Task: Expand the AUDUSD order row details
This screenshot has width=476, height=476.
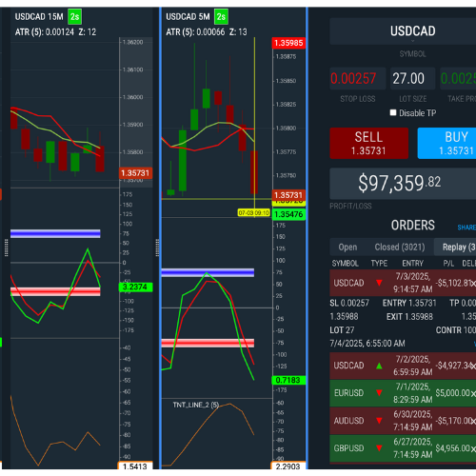Action: 403,421
